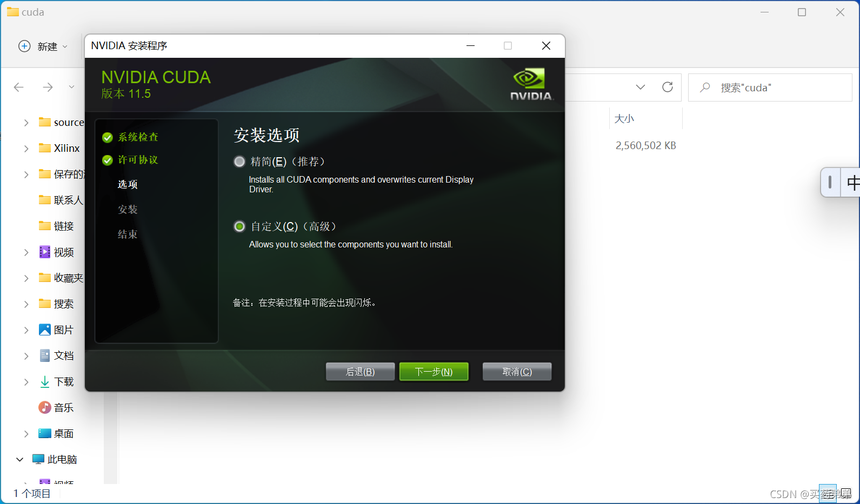The image size is (860, 504).
Task: Maximize the cuda Explorer window
Action: (802, 12)
